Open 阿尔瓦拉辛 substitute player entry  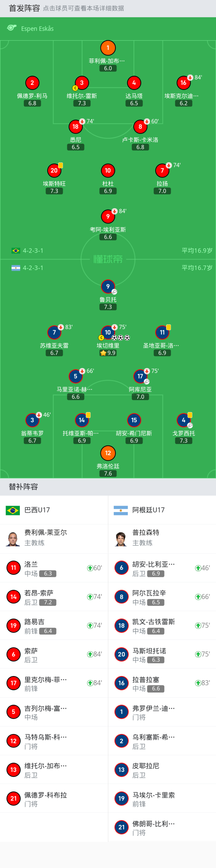(162, 597)
